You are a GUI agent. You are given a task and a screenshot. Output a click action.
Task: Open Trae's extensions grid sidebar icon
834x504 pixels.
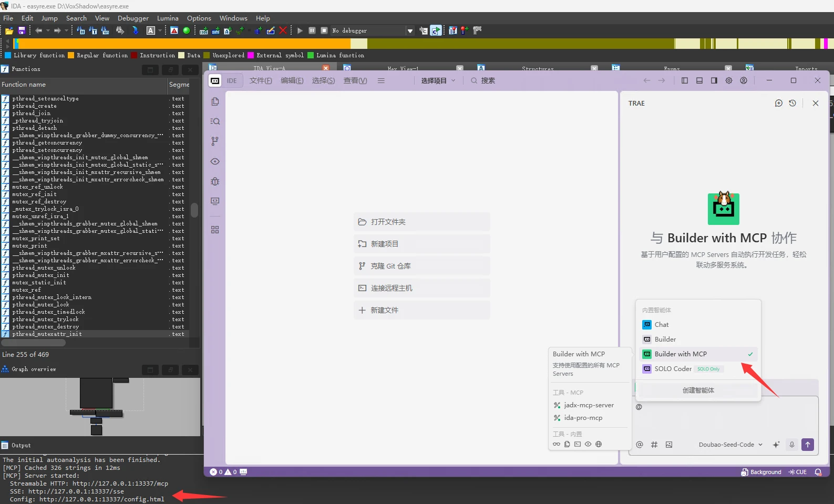click(x=215, y=230)
